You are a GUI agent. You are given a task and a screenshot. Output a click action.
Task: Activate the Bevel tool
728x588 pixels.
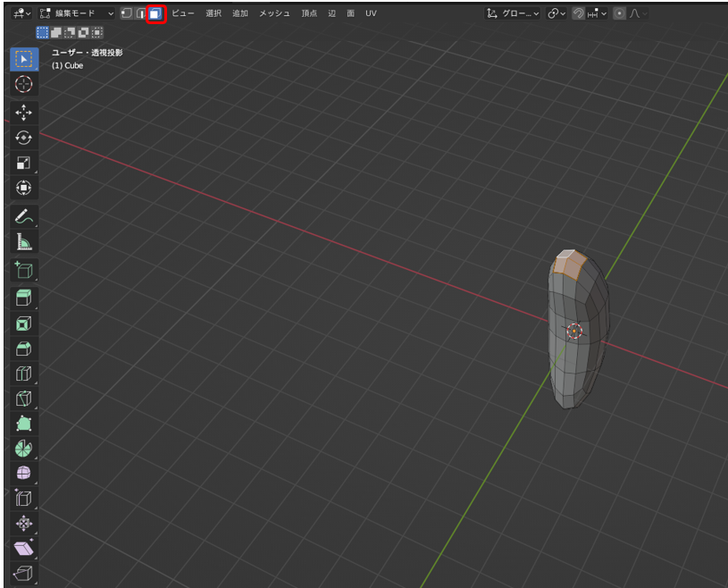tap(24, 349)
